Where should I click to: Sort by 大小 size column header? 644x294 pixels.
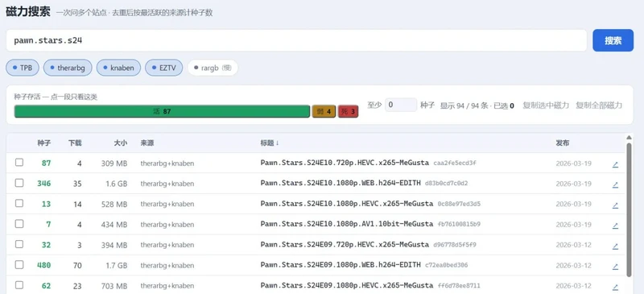tap(120, 143)
